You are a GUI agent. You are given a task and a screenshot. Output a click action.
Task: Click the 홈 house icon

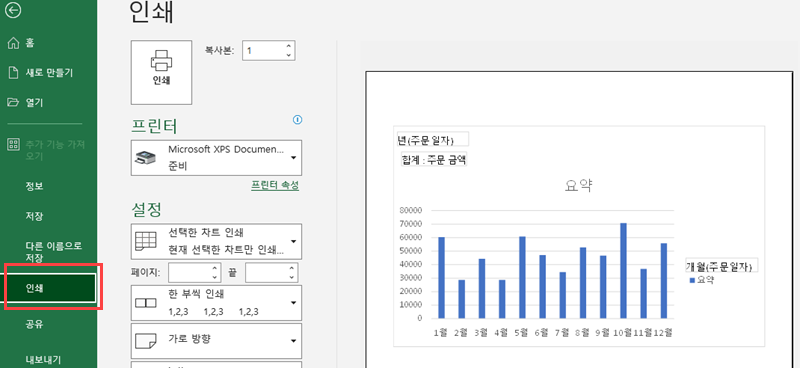pos(13,43)
